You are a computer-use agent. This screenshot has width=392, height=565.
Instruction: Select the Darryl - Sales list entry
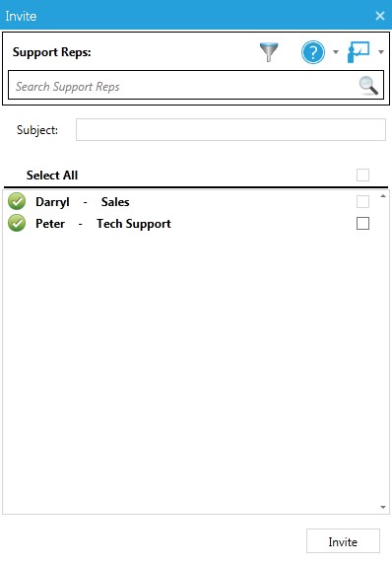(189, 202)
